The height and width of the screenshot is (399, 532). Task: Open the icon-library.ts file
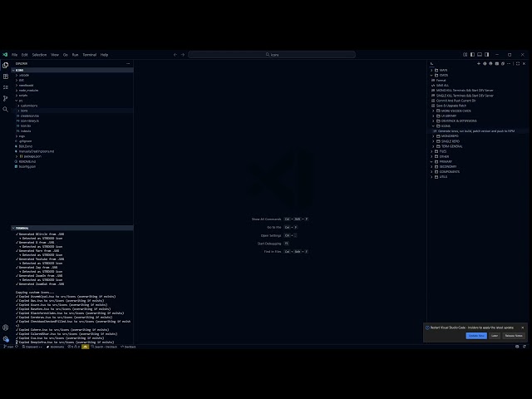tap(29, 121)
